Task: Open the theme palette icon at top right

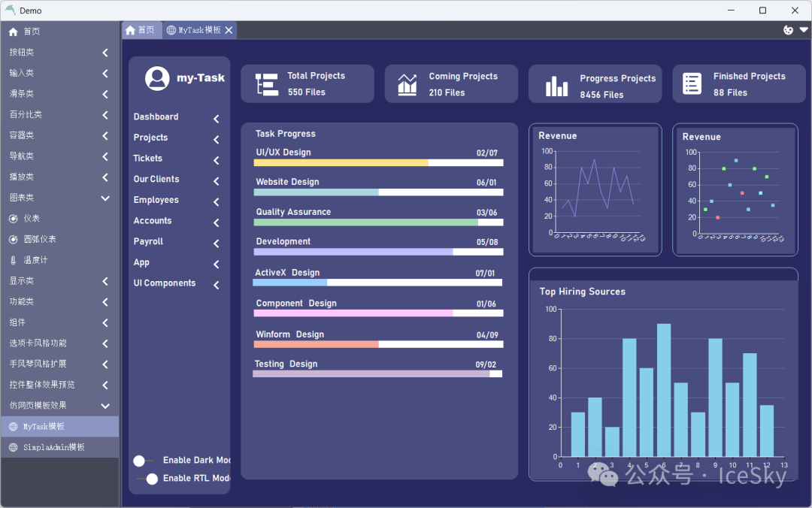Action: pos(788,30)
